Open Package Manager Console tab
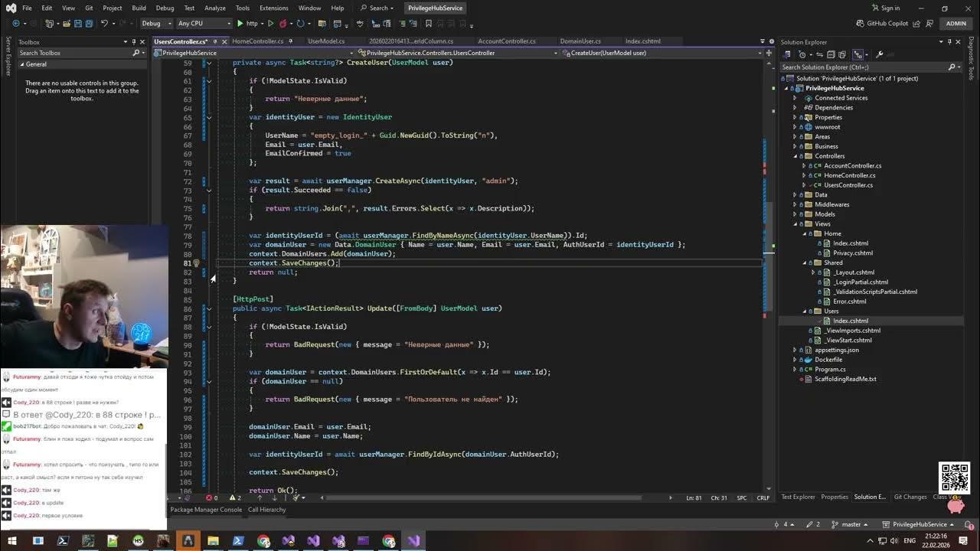980x551 pixels. [206, 510]
